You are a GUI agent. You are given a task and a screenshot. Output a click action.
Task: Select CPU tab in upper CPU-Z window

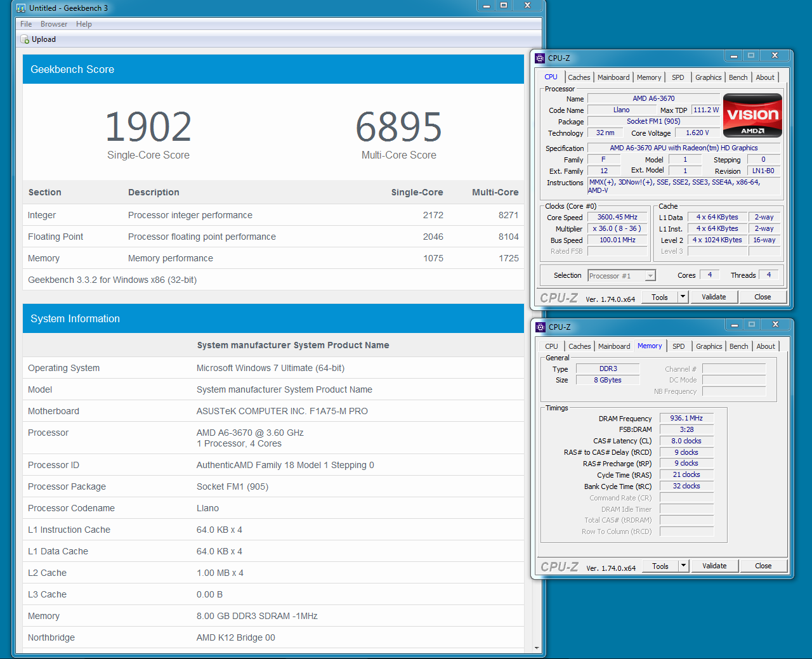551,77
